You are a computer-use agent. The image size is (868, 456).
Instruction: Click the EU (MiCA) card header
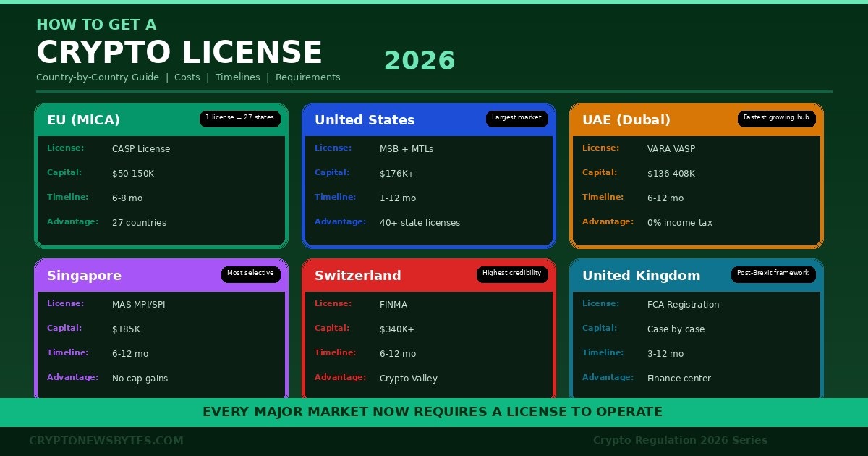click(83, 120)
